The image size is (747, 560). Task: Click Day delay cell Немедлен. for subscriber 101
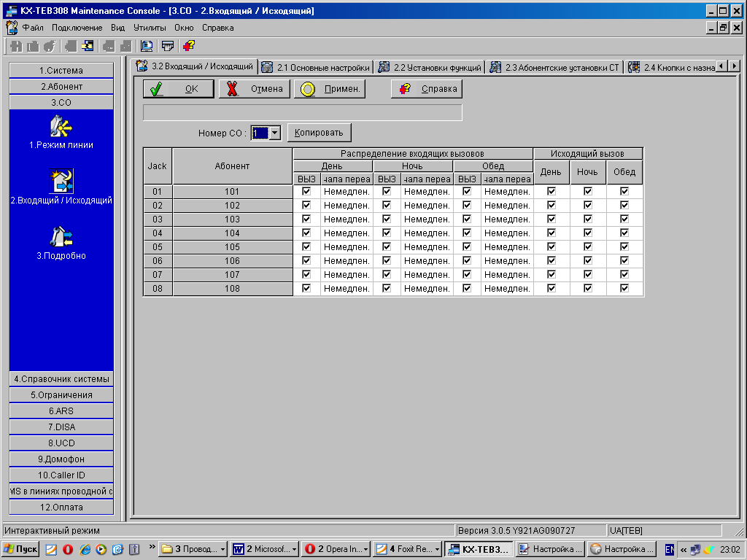pyautogui.click(x=347, y=192)
